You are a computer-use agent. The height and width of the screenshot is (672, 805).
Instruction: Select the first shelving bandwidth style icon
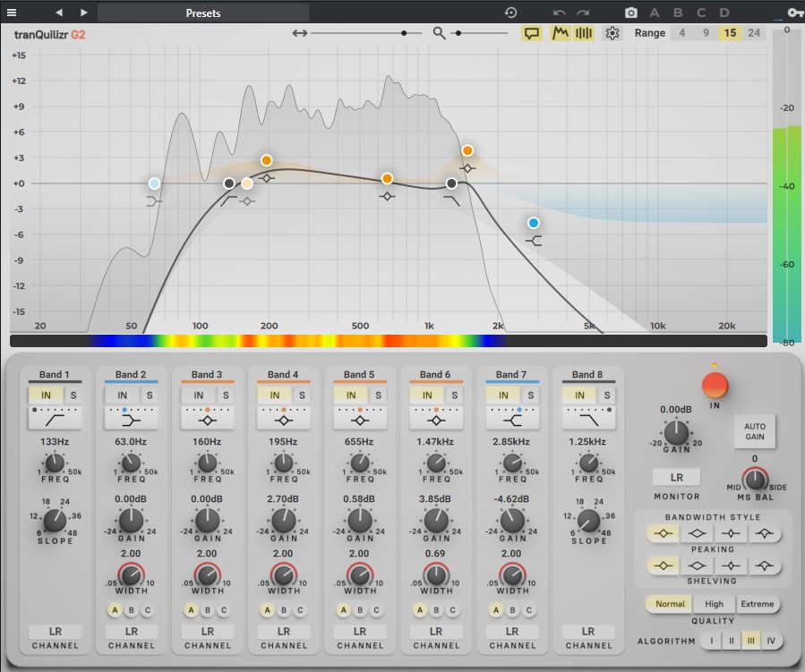[x=663, y=566]
